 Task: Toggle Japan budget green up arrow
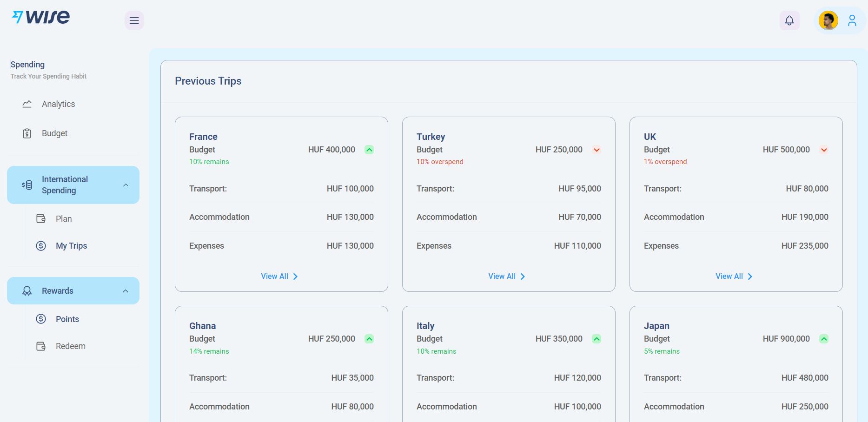coord(824,339)
